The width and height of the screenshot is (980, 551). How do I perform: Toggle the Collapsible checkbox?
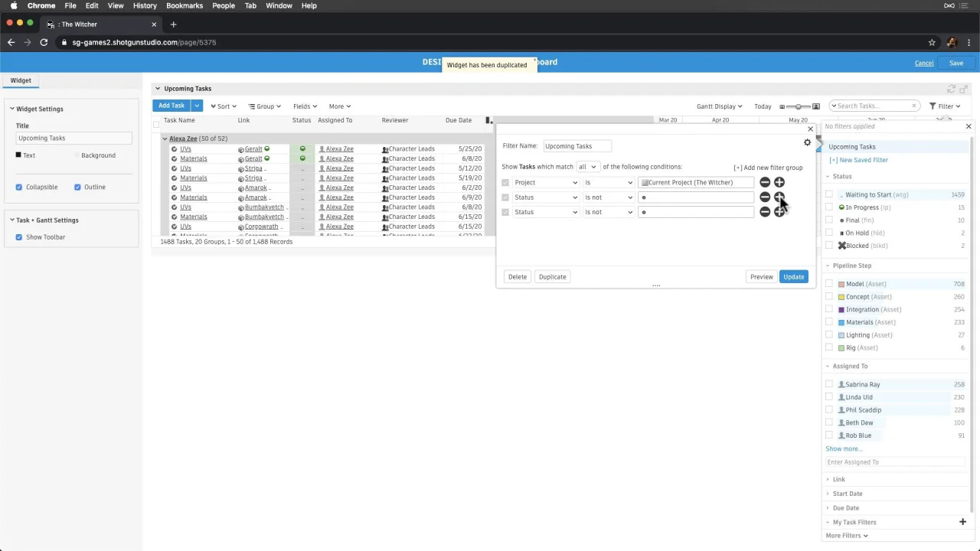[19, 187]
